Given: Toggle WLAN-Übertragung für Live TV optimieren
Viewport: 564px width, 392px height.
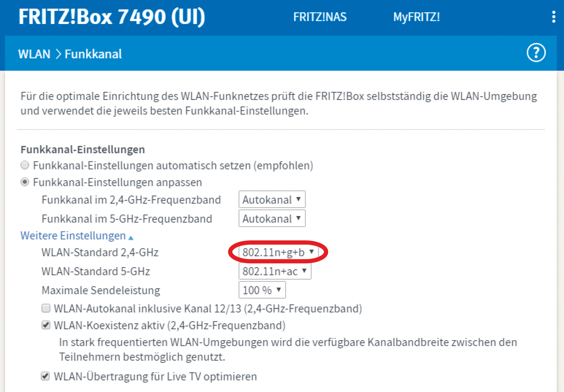Looking at the screenshot, I should click(45, 376).
